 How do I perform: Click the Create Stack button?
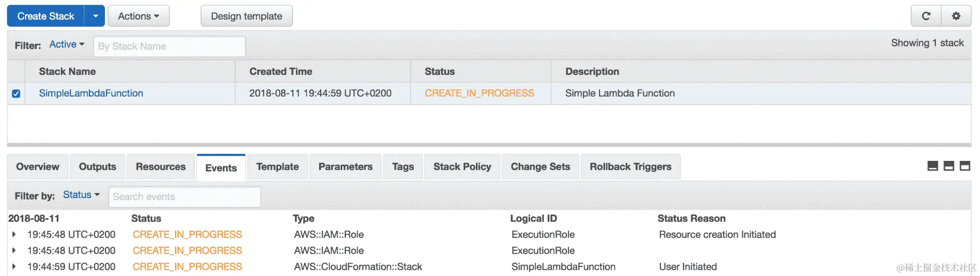click(46, 16)
